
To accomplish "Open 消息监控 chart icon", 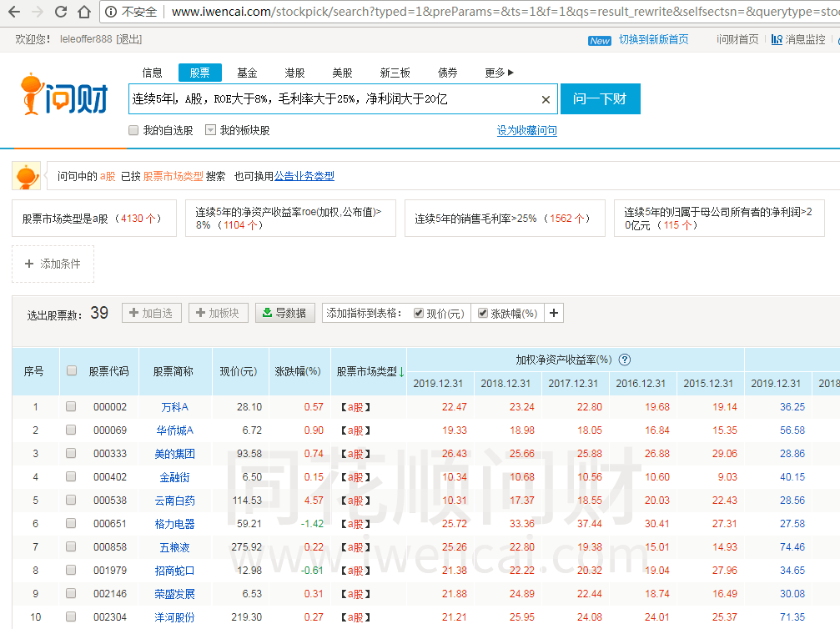I will (x=777, y=40).
